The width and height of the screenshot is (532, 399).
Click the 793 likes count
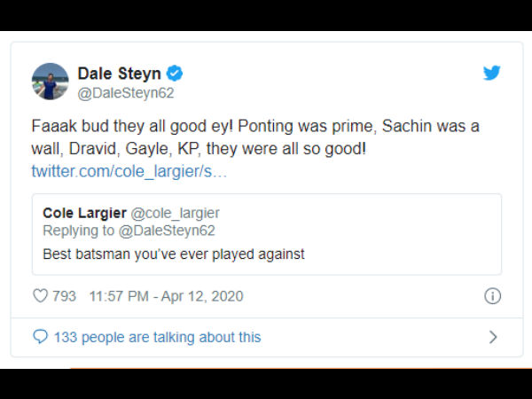coord(64,296)
